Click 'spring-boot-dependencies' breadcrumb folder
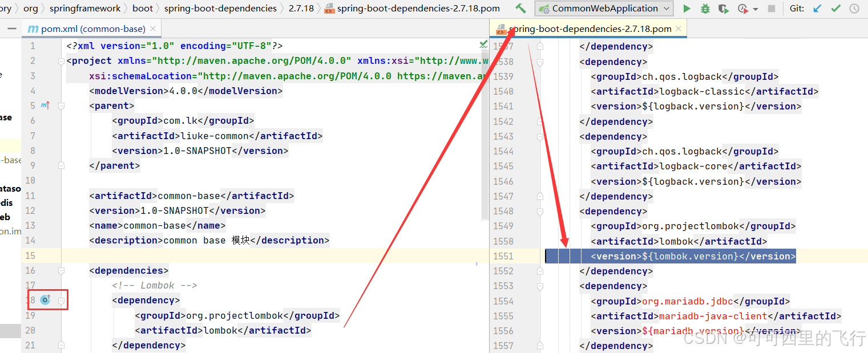The image size is (868, 353). (x=220, y=9)
